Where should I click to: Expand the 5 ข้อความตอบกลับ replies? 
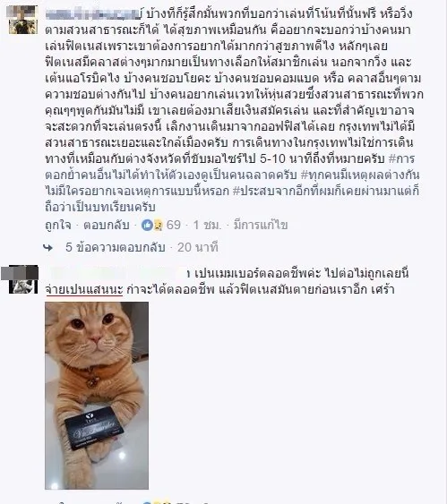116,247
